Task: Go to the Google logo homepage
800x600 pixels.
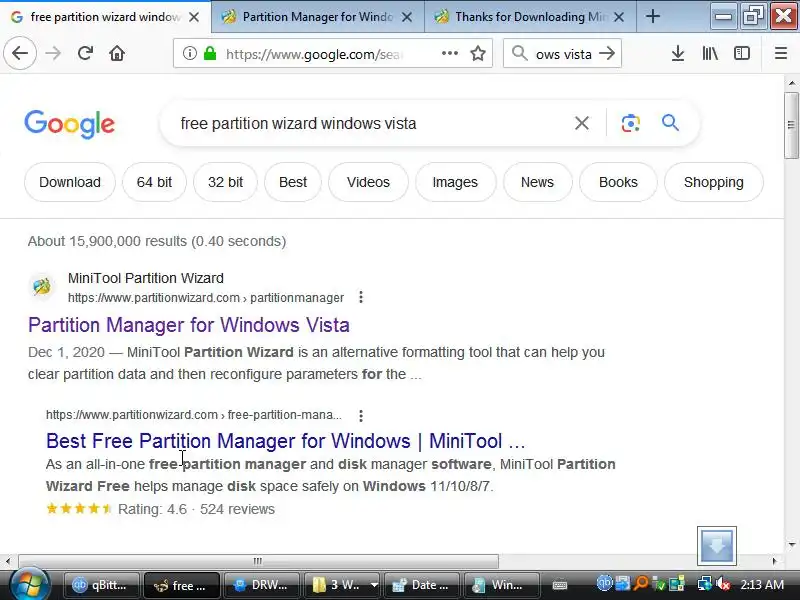Action: pyautogui.click(x=69, y=124)
